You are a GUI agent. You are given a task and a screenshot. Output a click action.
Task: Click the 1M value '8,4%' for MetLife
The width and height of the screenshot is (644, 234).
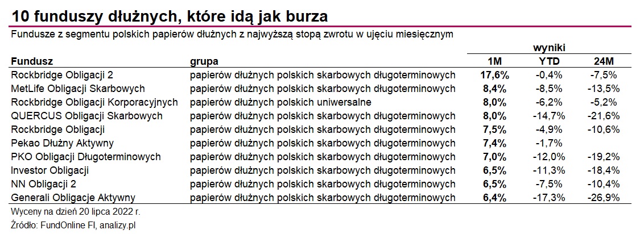point(494,89)
